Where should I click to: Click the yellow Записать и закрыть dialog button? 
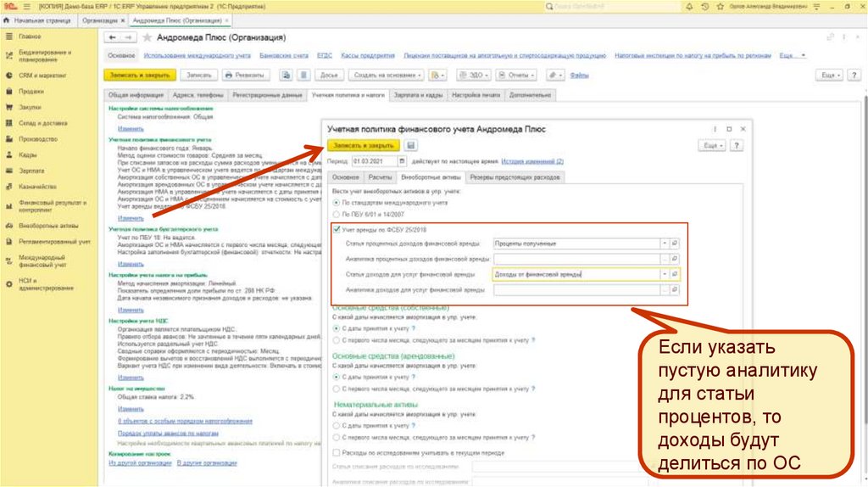click(363, 145)
